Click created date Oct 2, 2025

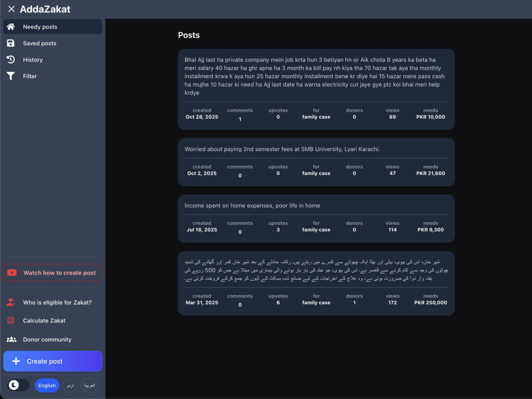point(202,173)
